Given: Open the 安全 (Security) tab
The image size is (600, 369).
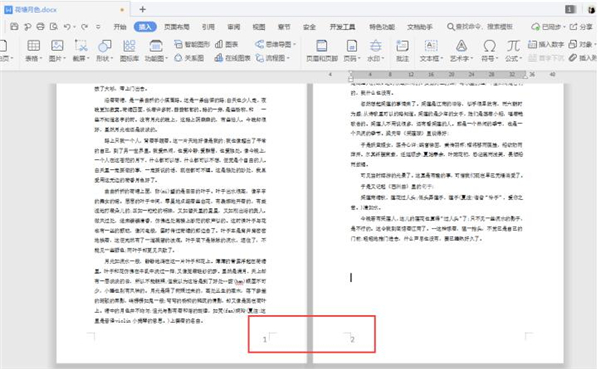Looking at the screenshot, I should click(x=309, y=27).
